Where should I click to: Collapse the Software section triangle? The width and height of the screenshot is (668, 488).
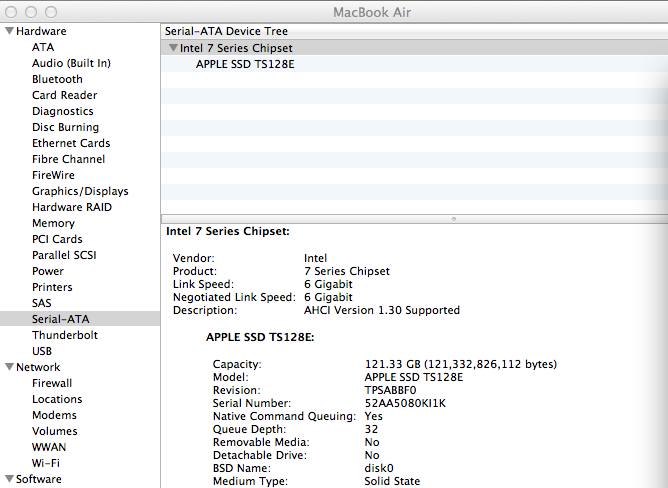tap(9, 478)
